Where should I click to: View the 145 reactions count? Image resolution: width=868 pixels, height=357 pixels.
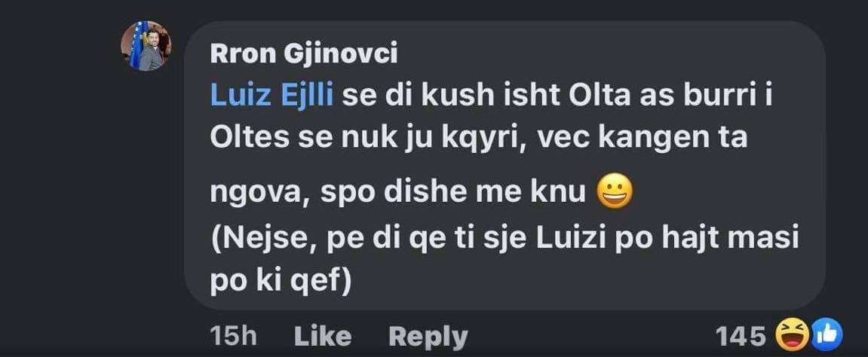click(741, 336)
